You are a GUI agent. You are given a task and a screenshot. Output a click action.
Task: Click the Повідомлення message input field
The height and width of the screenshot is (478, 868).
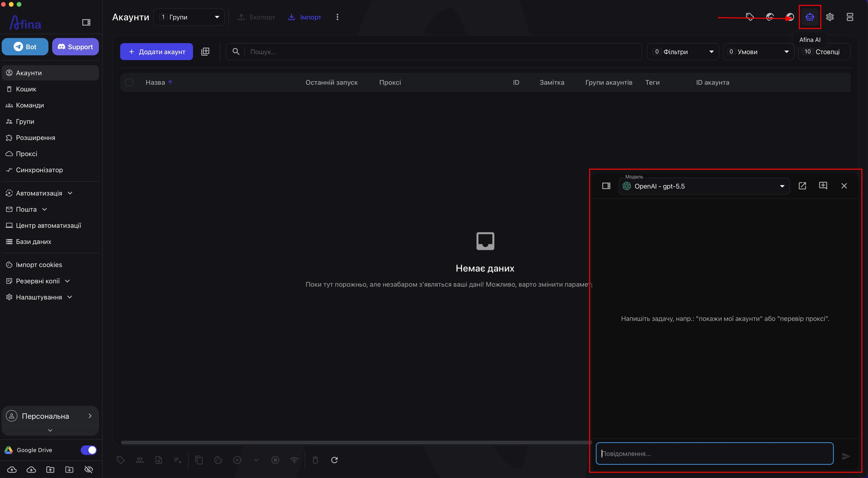point(714,454)
